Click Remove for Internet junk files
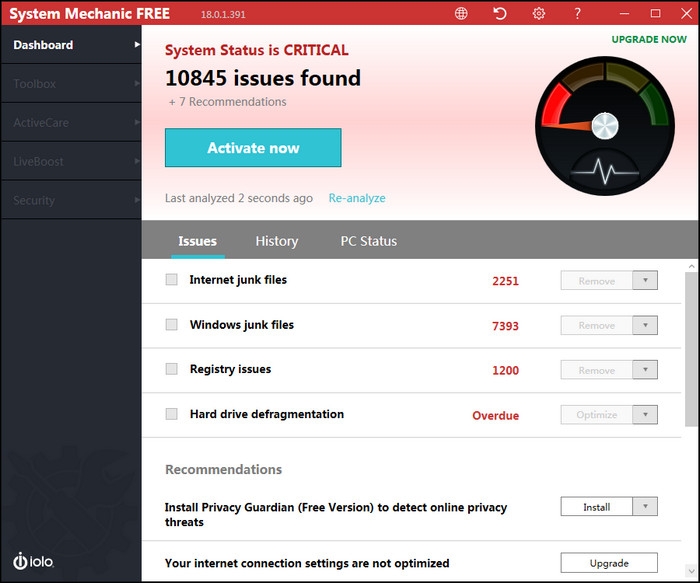The height and width of the screenshot is (583, 700). click(596, 280)
